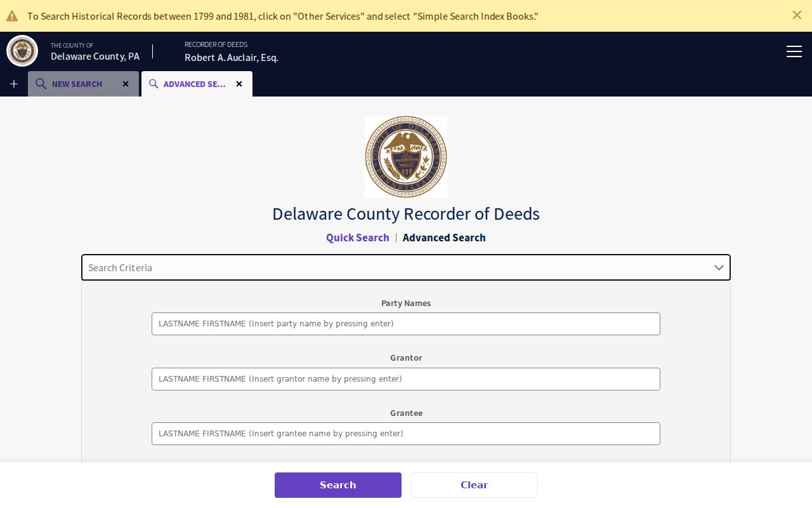Image resolution: width=812 pixels, height=508 pixels.
Task: Click the large county seal logo
Action: click(406, 157)
